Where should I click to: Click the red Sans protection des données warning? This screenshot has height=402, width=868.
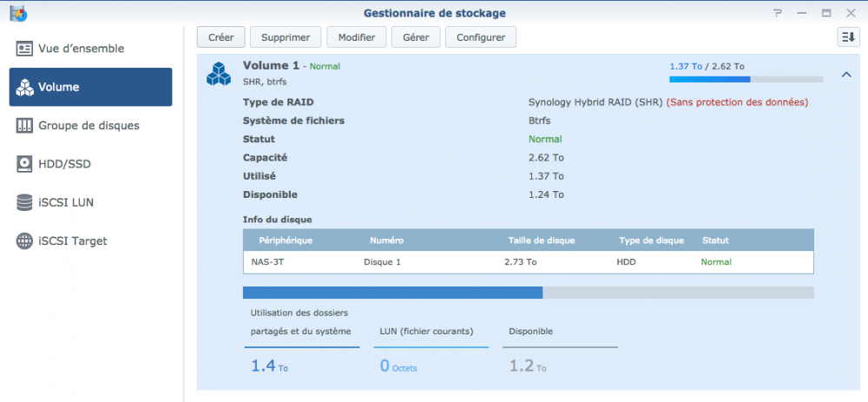coord(737,102)
